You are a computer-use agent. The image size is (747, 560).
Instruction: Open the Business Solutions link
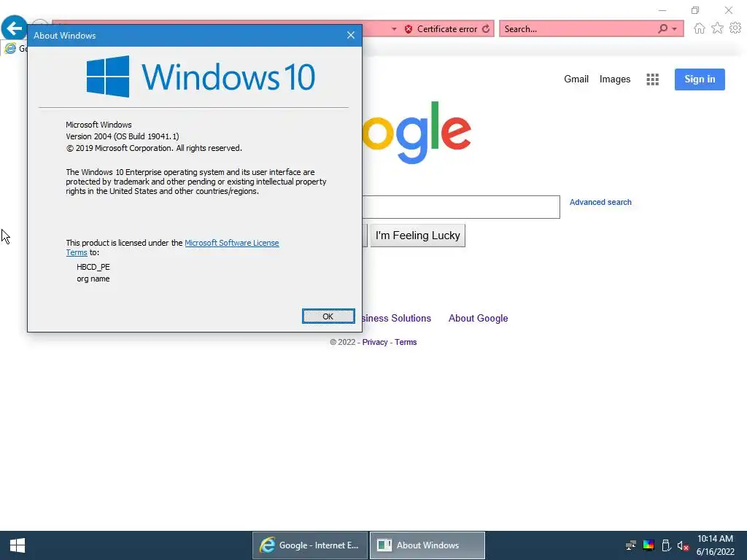(396, 318)
